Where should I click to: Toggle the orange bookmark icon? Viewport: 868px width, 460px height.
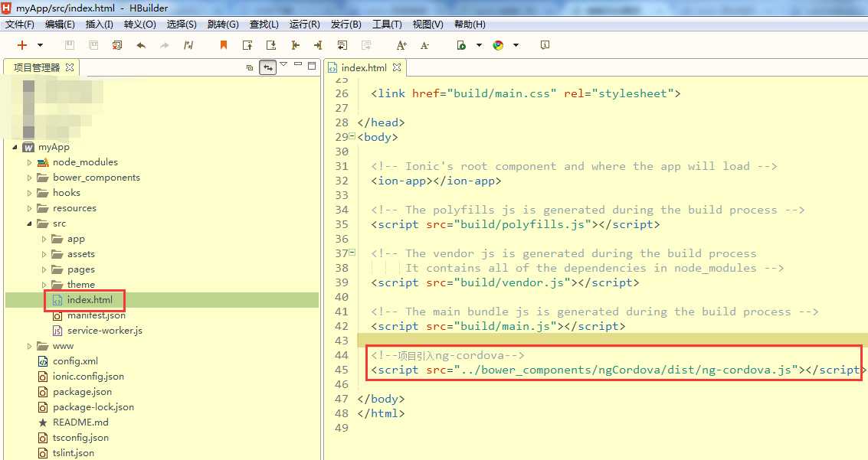(x=224, y=45)
